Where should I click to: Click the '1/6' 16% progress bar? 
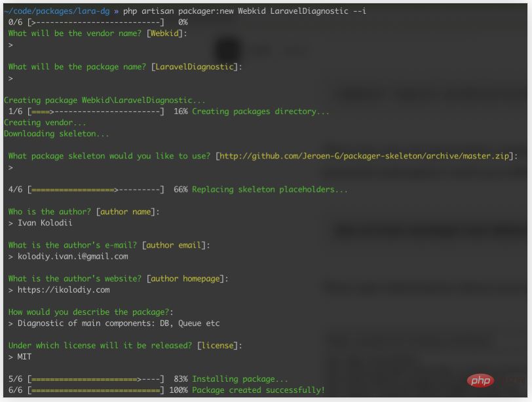click(98, 111)
